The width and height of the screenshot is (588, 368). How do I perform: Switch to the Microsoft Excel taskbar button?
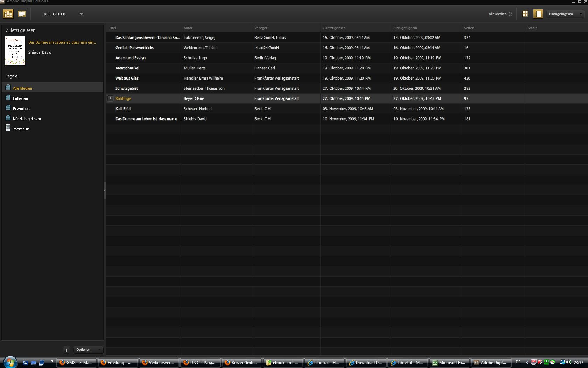[449, 363]
